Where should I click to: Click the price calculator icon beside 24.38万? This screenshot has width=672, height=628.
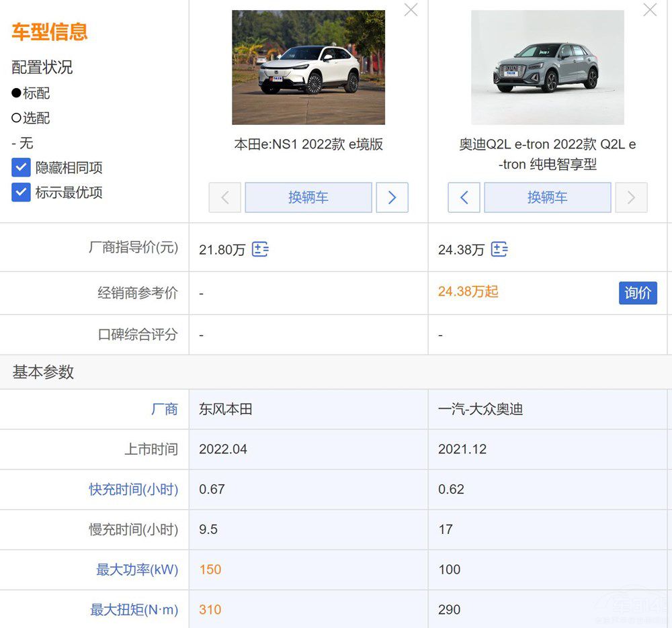499,249
